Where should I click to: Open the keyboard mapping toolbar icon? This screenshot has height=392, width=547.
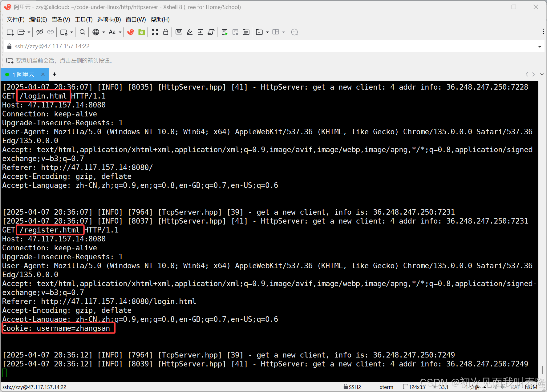[179, 32]
